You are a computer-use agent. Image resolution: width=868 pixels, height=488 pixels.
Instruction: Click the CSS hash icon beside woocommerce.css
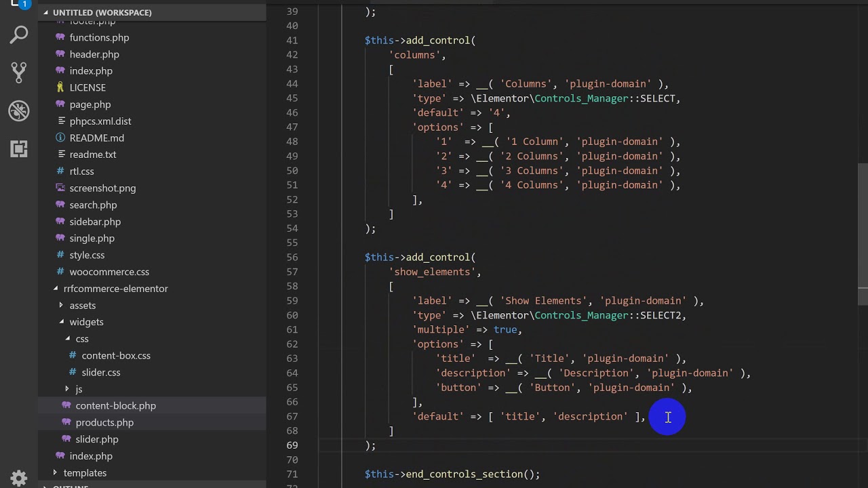60,272
